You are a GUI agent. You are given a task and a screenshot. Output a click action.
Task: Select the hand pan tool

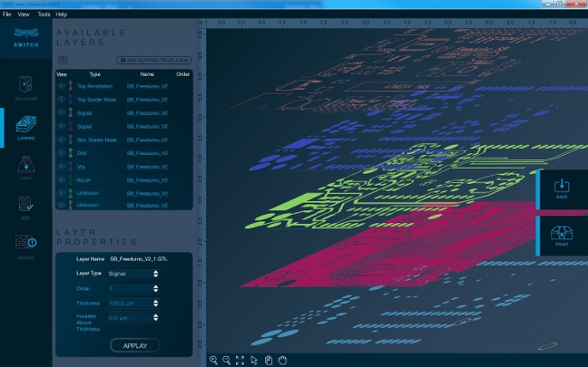[x=282, y=360]
